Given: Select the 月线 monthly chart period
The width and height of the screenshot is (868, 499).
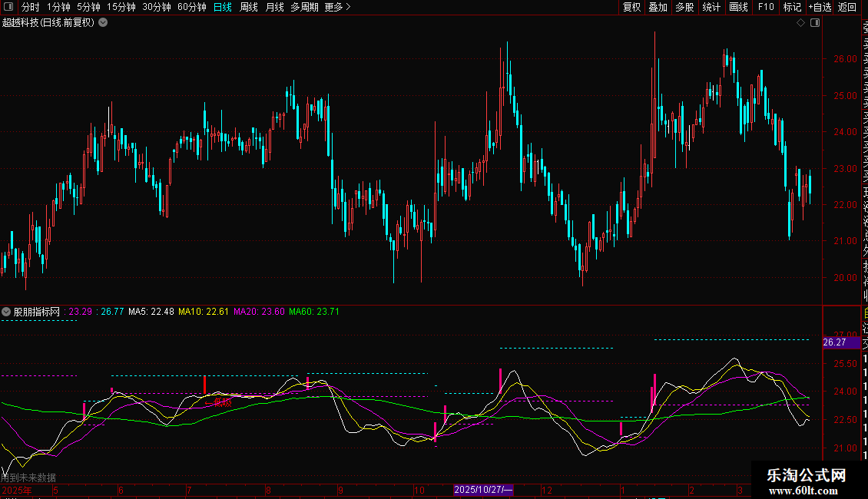Looking at the screenshot, I should [274, 7].
